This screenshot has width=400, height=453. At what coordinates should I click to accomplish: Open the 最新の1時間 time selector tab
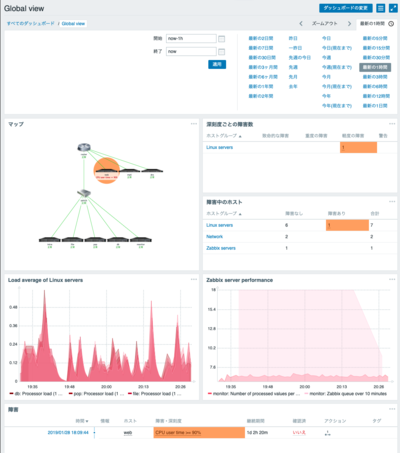(377, 24)
